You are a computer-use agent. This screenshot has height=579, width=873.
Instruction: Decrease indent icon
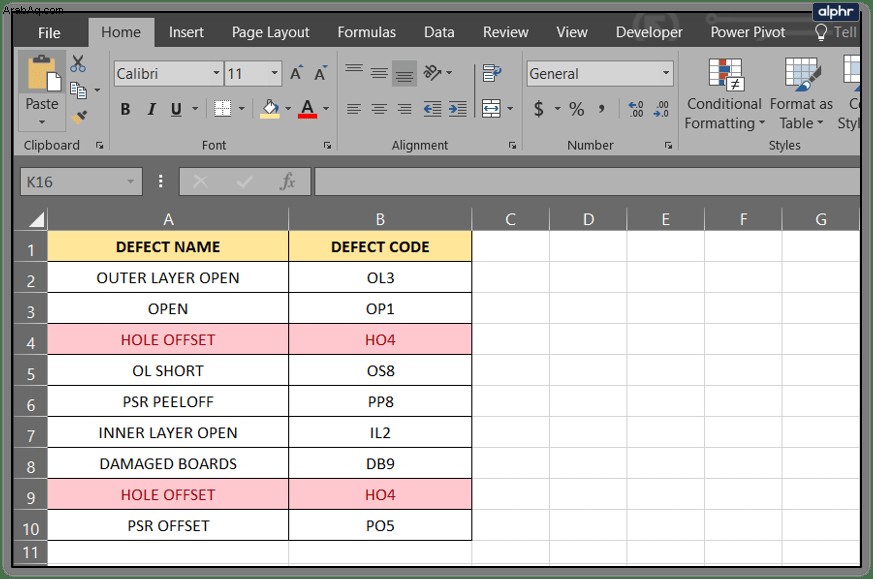pyautogui.click(x=433, y=109)
